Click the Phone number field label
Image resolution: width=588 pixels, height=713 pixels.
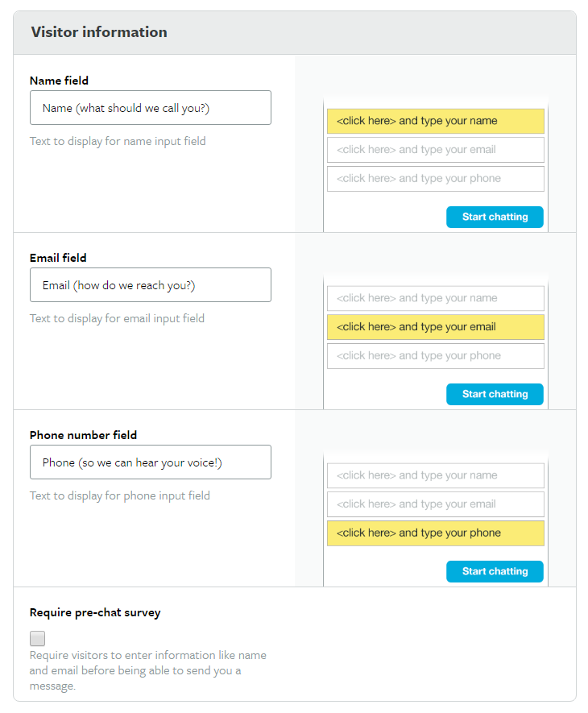point(83,435)
